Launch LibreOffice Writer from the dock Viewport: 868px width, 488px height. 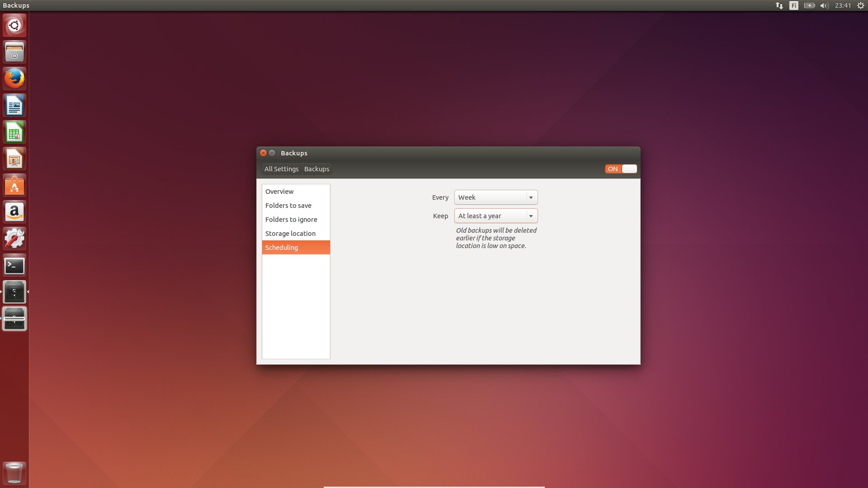coord(14,105)
